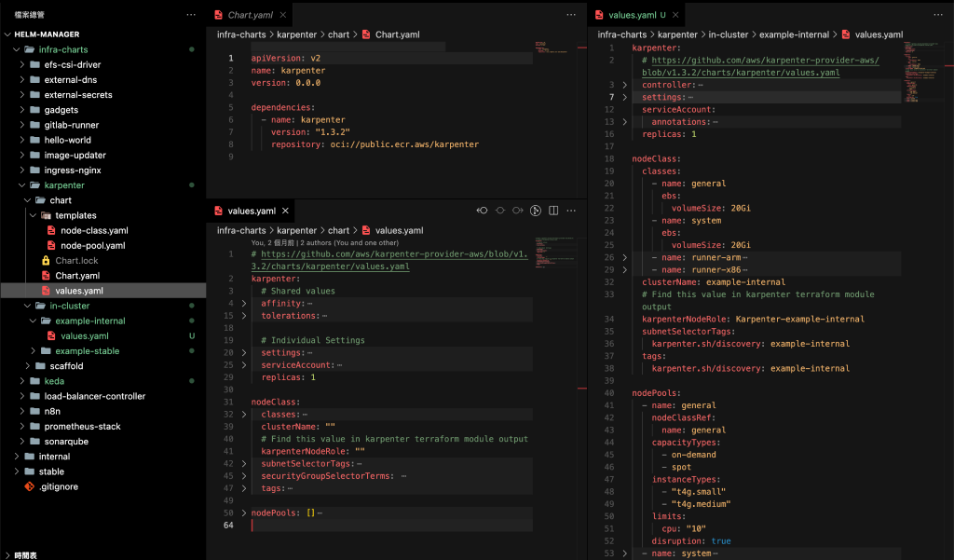
Task: Open the .gitignore file
Action: click(59, 487)
